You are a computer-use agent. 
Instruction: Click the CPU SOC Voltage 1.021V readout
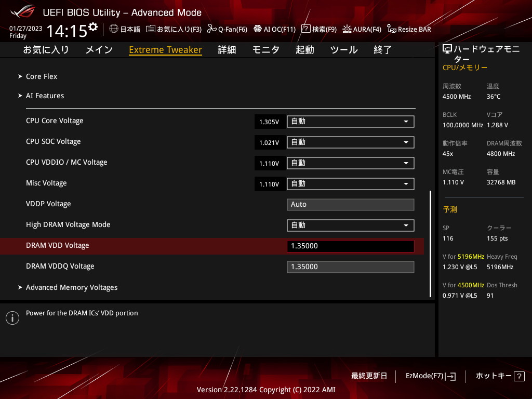[x=270, y=142]
